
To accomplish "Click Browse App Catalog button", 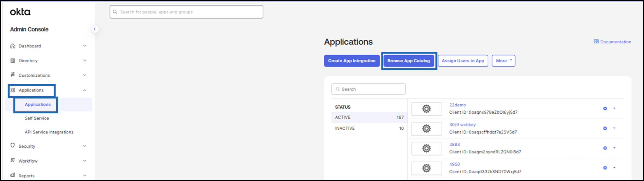I will pos(409,61).
